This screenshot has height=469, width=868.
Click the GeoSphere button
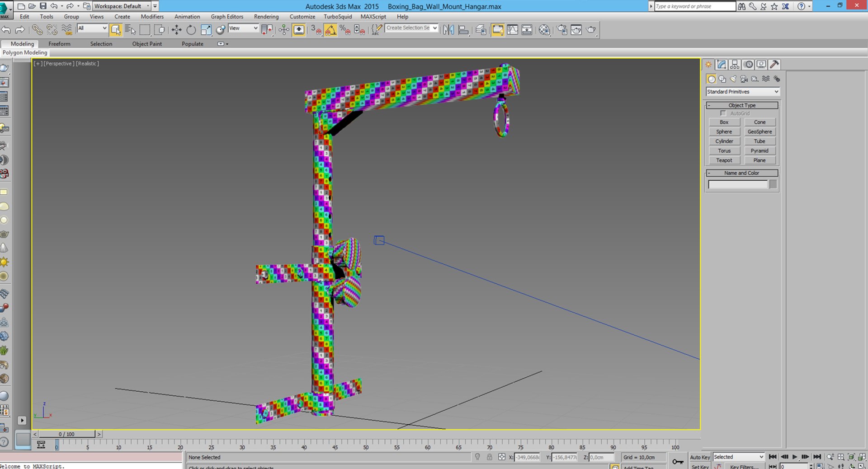pos(759,132)
